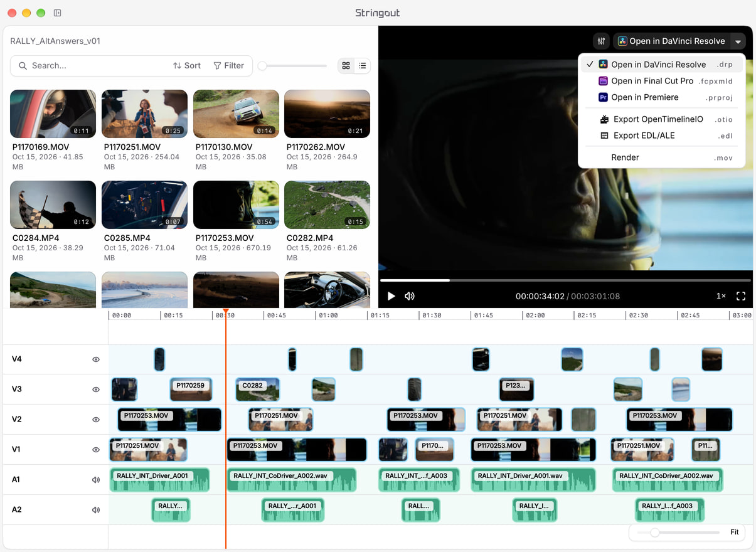Select the C0282 clip on track V3

coord(258,390)
